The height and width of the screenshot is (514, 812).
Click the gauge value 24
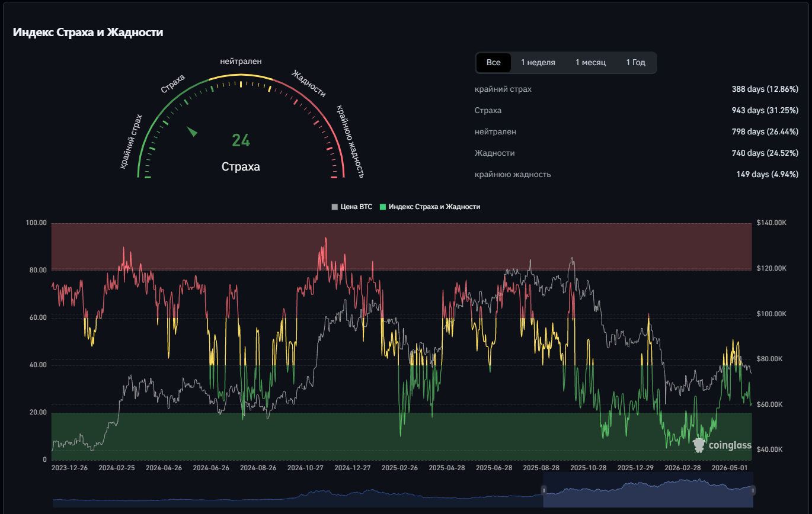point(241,140)
